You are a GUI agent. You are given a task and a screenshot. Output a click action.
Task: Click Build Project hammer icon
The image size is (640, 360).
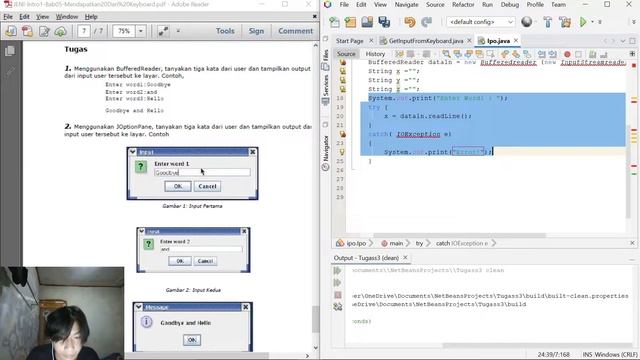coord(548,22)
